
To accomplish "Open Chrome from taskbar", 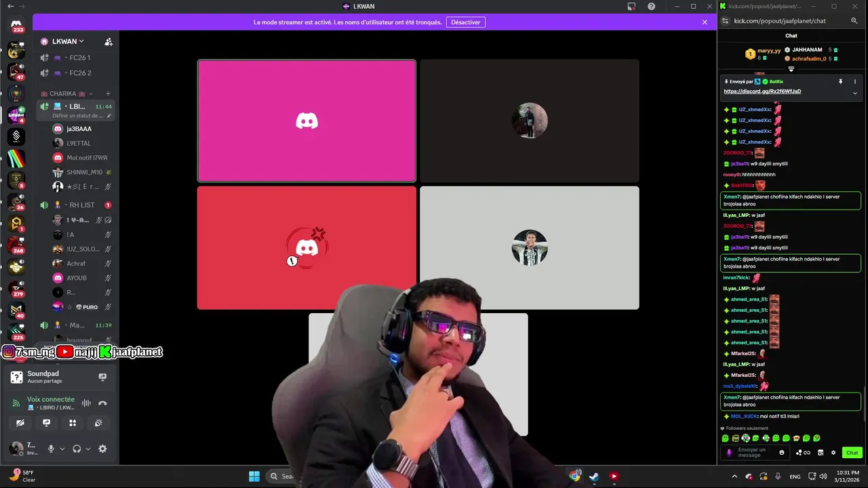I will tap(575, 476).
